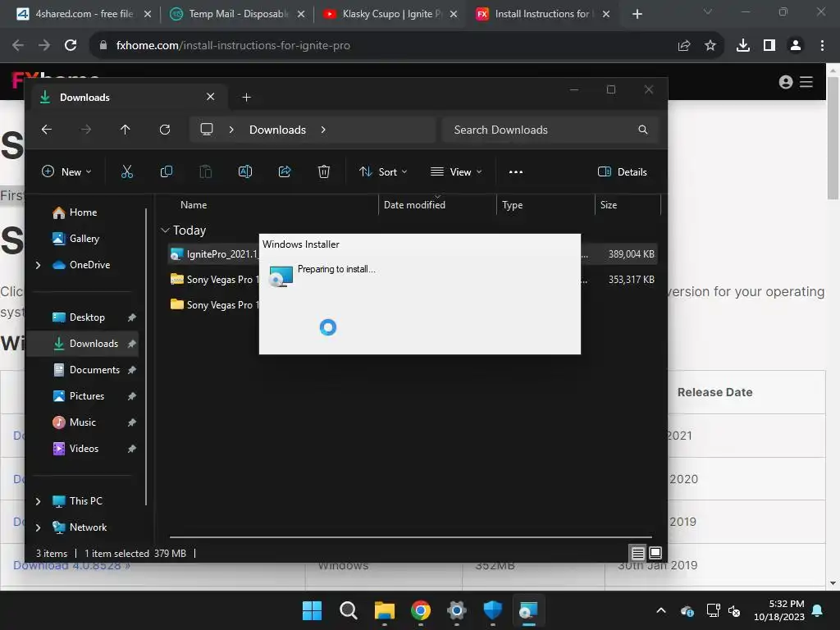Open clock and date in taskbar
This screenshot has height=630, width=840.
[x=779, y=610]
